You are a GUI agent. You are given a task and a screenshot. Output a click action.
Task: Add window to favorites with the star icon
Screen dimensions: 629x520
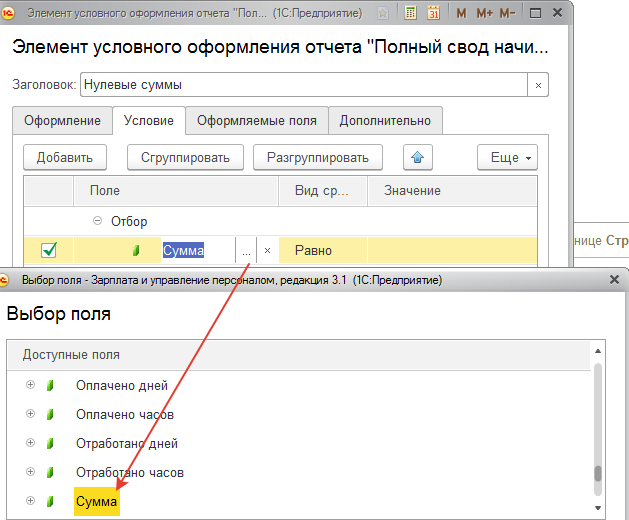click(383, 13)
